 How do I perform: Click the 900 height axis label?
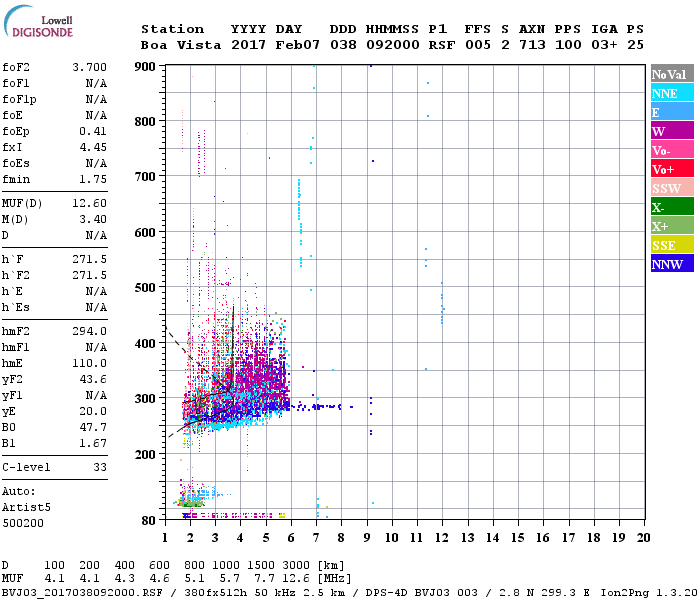pyautogui.click(x=145, y=67)
